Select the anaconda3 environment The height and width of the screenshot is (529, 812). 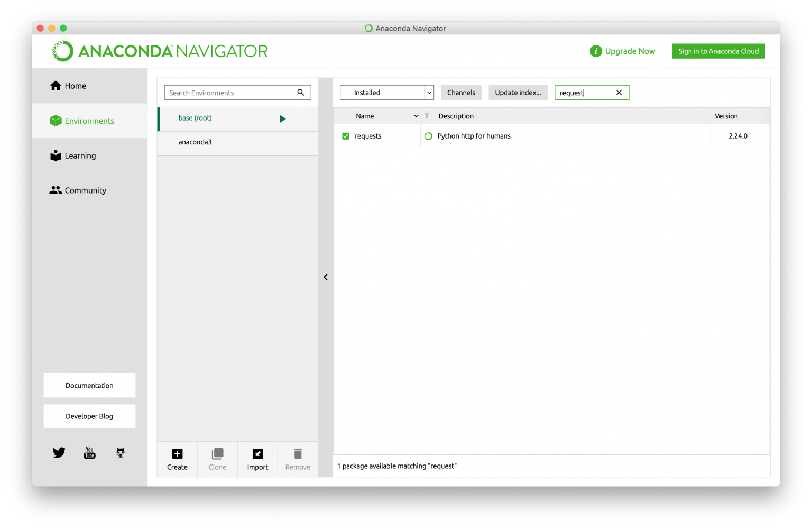(195, 142)
